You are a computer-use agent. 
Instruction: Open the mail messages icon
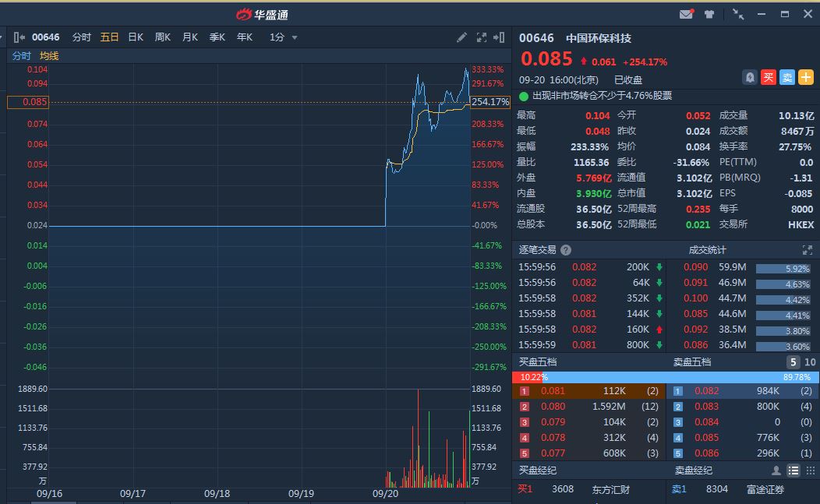coord(686,14)
